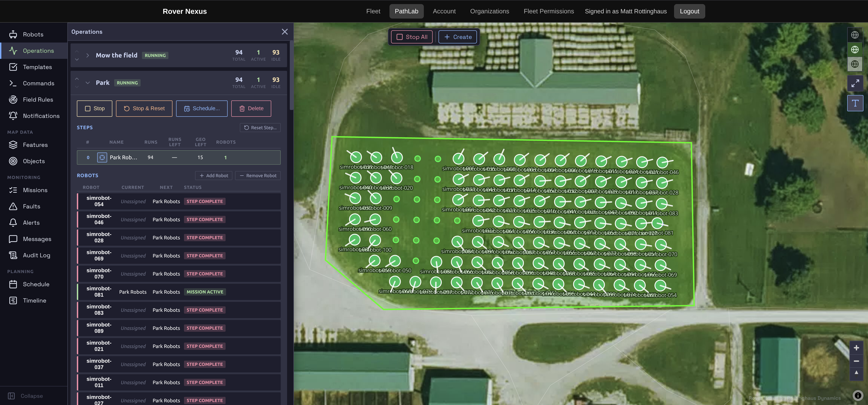Collapse the Park operation
This screenshot has width=868, height=405.
[x=88, y=83]
